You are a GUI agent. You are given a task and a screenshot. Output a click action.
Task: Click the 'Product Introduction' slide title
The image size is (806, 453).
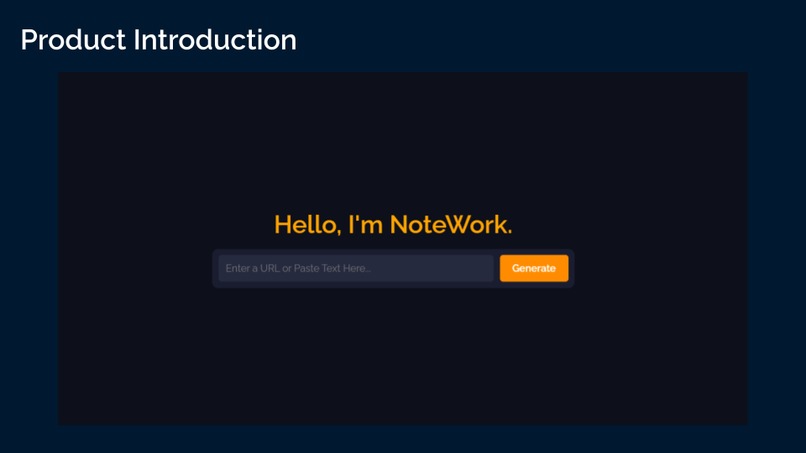(159, 40)
